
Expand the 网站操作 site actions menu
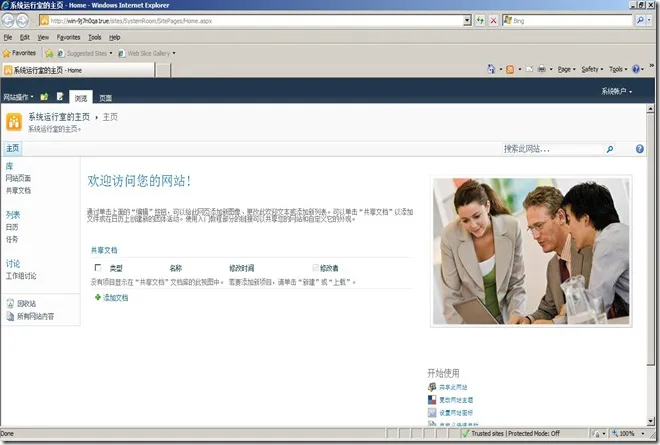(18, 97)
